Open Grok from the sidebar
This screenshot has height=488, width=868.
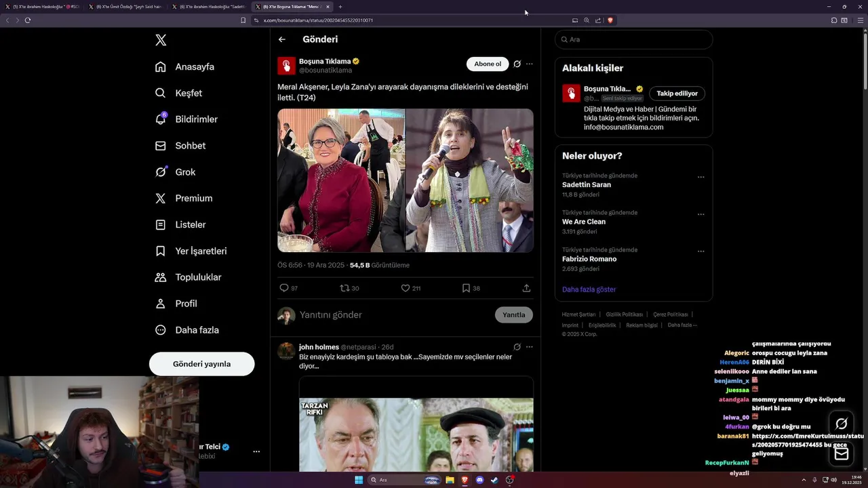tap(175, 172)
